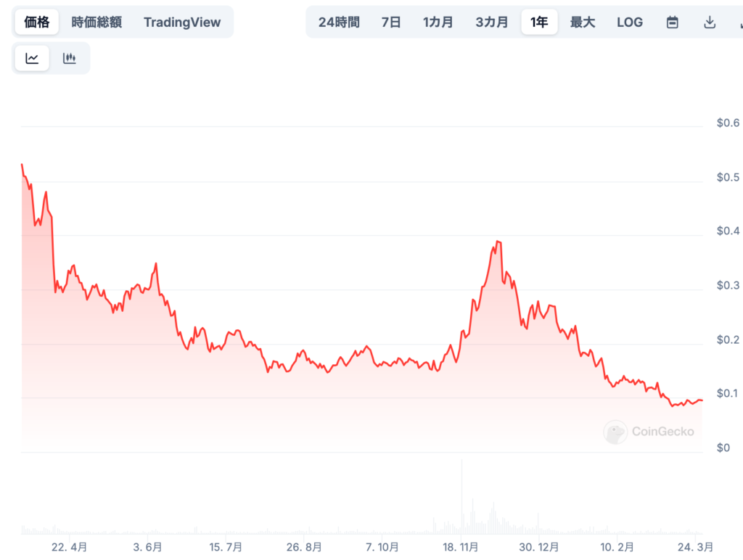Set time range to 24時間
The height and width of the screenshot is (560, 743).
[339, 22]
